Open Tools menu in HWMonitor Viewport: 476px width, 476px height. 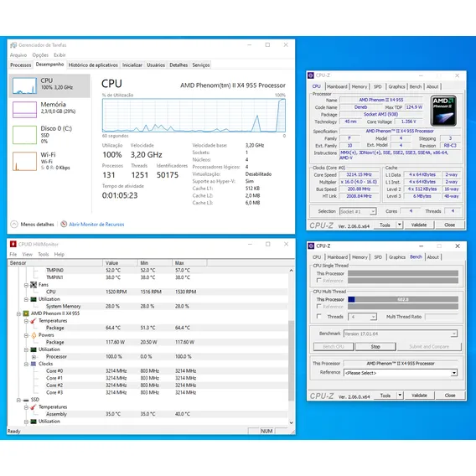43,255
